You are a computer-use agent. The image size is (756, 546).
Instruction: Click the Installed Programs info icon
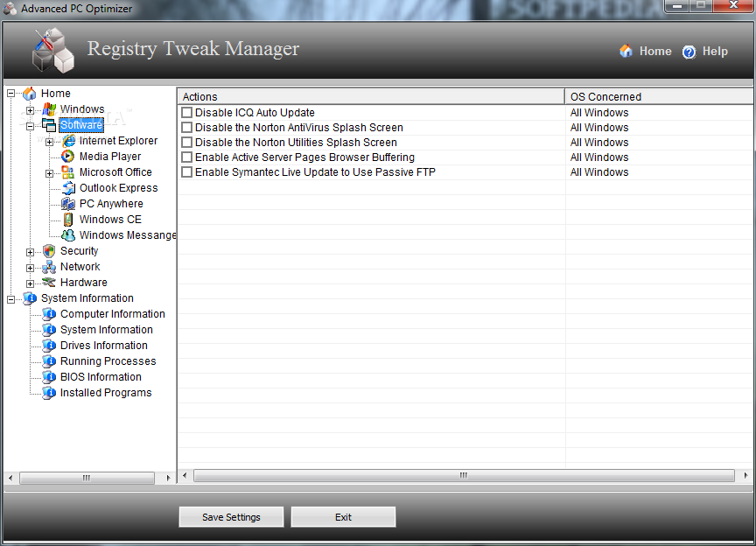point(49,393)
